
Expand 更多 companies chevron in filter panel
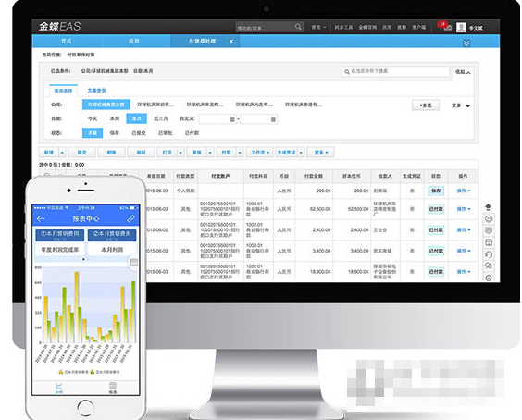(461, 105)
